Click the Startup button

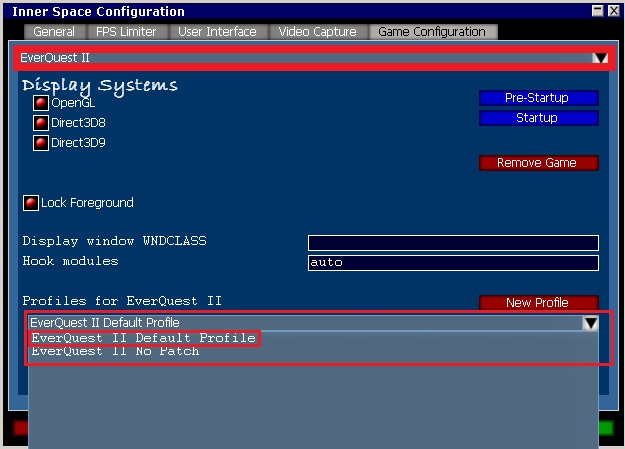coord(539,118)
